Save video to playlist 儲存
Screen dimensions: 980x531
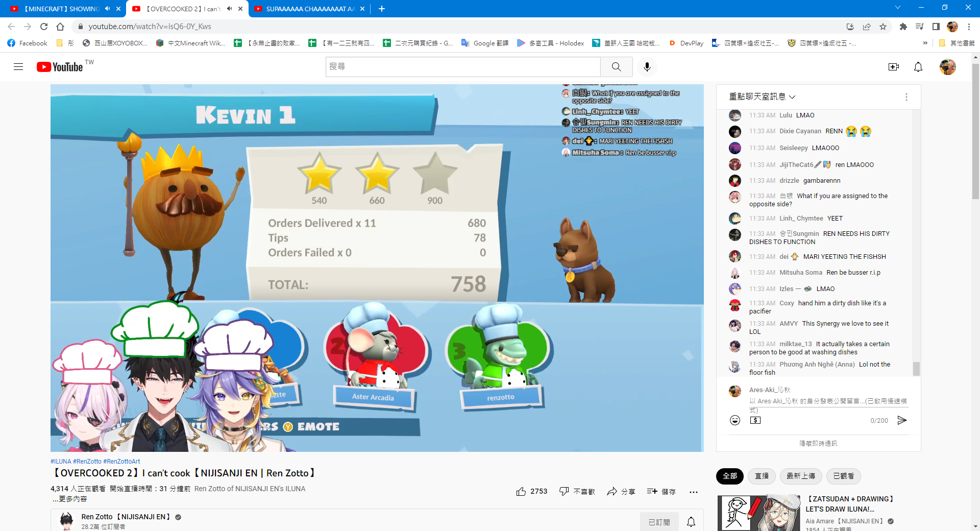tap(661, 492)
